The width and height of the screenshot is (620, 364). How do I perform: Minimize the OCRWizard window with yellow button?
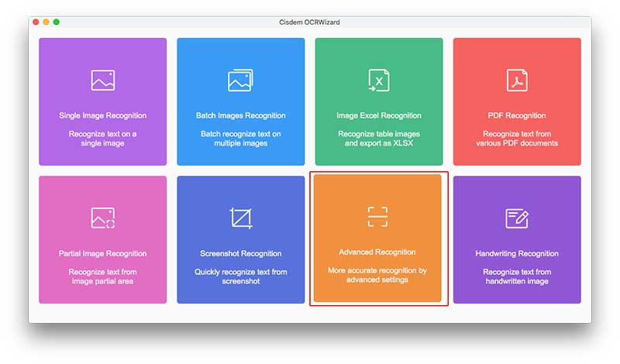46,22
